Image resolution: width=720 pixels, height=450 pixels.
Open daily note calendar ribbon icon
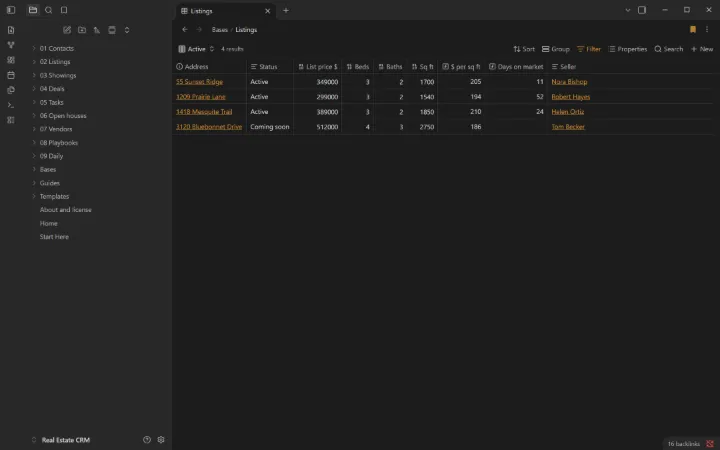(x=11, y=75)
